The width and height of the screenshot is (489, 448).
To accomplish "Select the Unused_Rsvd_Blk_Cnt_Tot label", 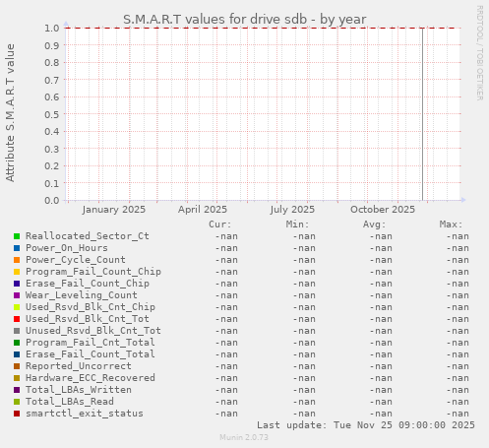I will pos(93,331).
